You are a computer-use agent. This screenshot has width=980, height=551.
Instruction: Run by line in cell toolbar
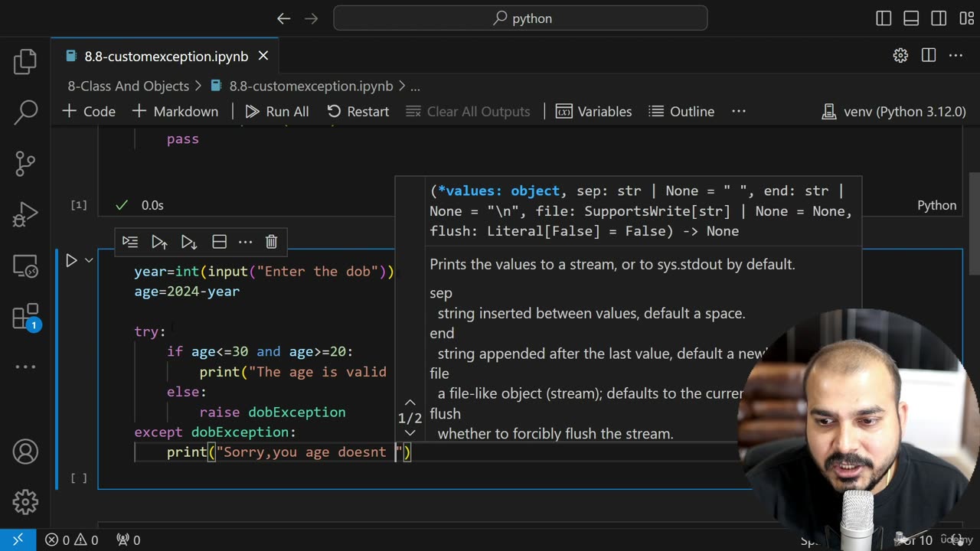tap(130, 242)
